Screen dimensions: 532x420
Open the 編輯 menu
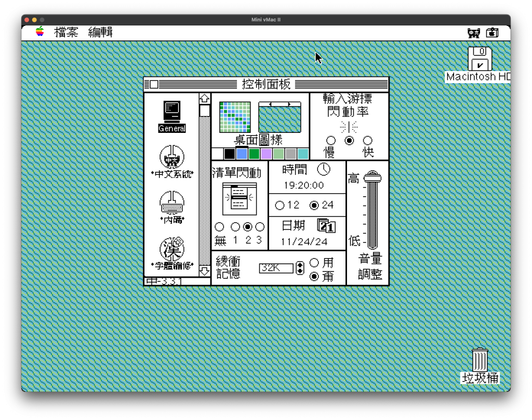pyautogui.click(x=100, y=33)
